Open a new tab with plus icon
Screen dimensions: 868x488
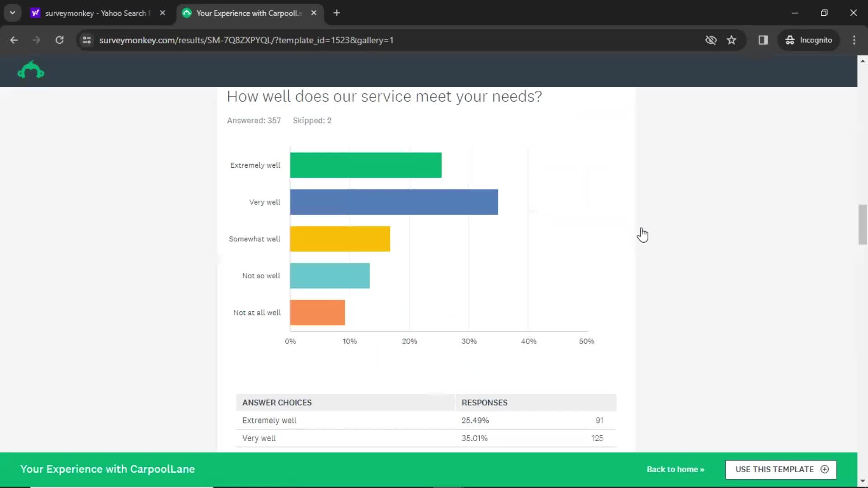coord(336,13)
